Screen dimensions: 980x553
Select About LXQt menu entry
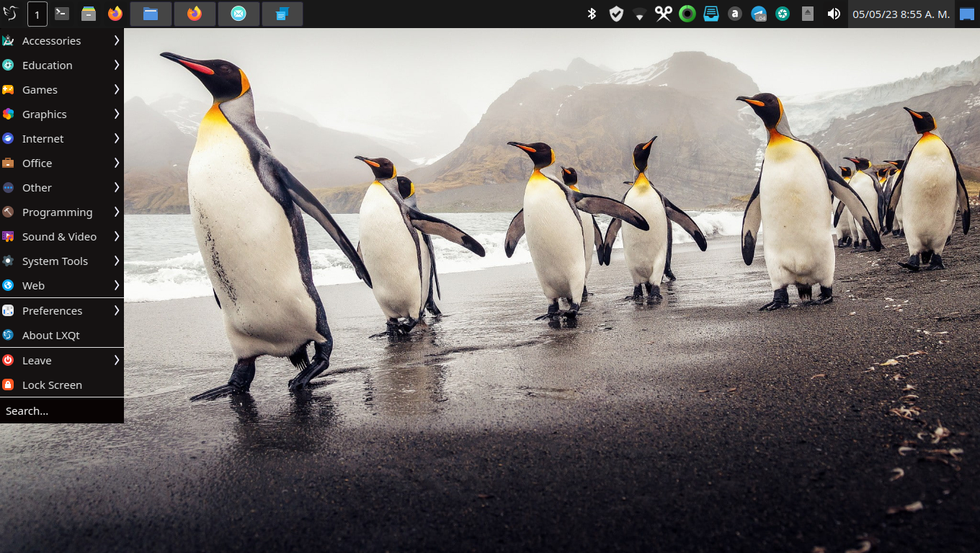(x=52, y=336)
